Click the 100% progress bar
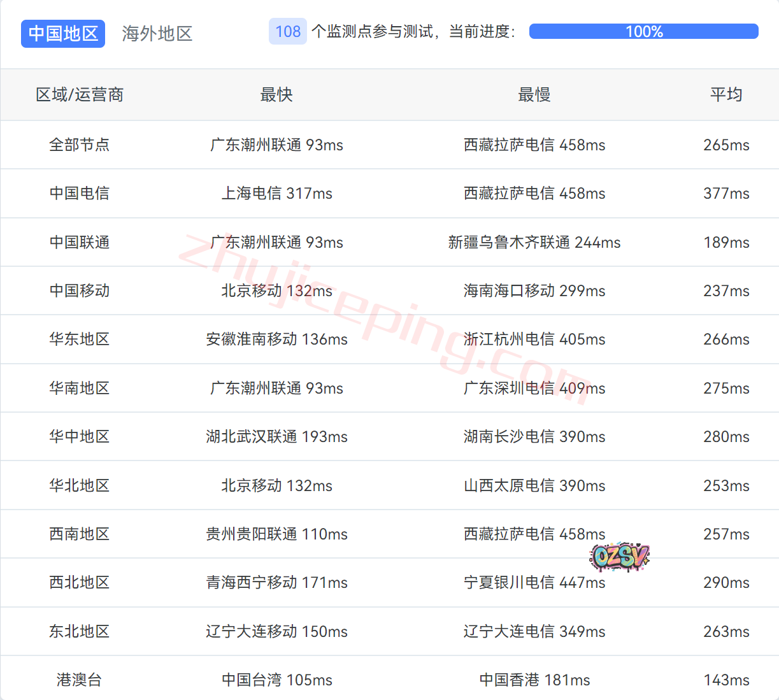779x700 pixels. (x=643, y=32)
